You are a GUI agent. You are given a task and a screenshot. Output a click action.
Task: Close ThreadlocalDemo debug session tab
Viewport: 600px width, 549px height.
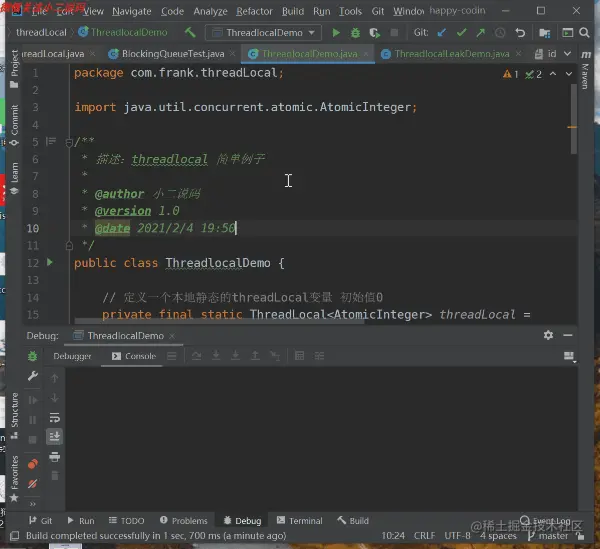pyautogui.click(x=172, y=336)
